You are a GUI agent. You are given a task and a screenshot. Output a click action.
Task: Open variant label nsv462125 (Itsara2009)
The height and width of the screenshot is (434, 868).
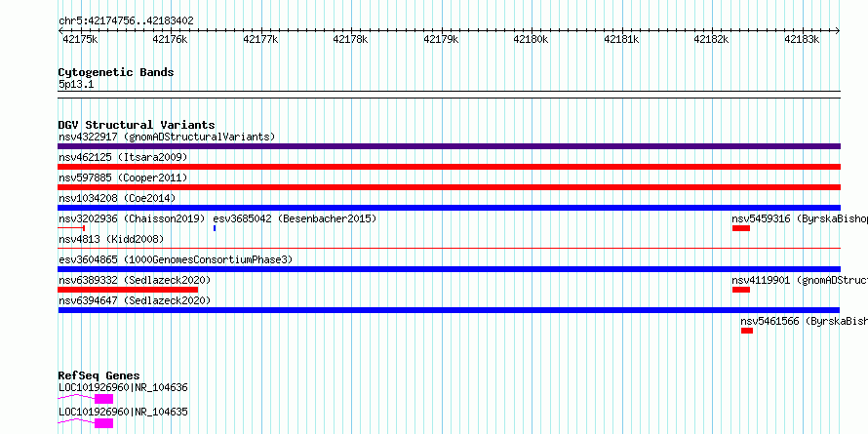point(123,158)
